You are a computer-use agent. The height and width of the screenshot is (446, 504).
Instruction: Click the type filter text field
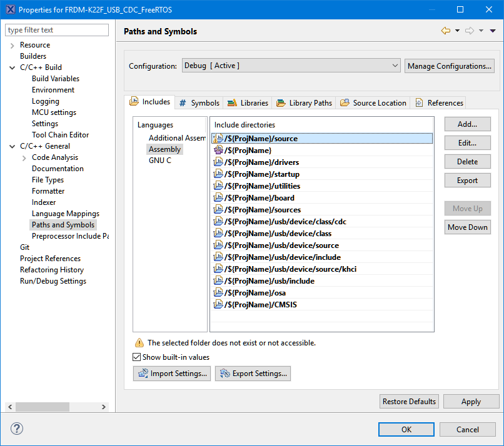57,30
